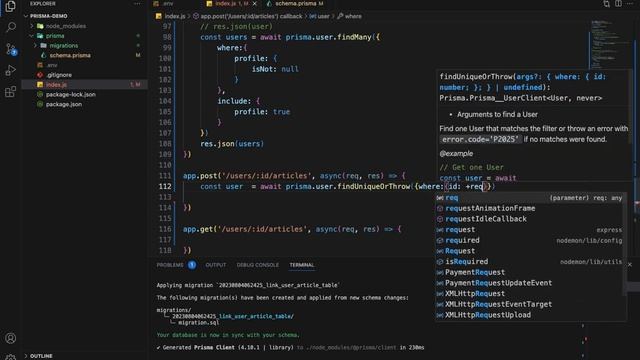This screenshot has height=360, width=640.
Task: Click line number 112 in the gutter
Action: pos(165,187)
